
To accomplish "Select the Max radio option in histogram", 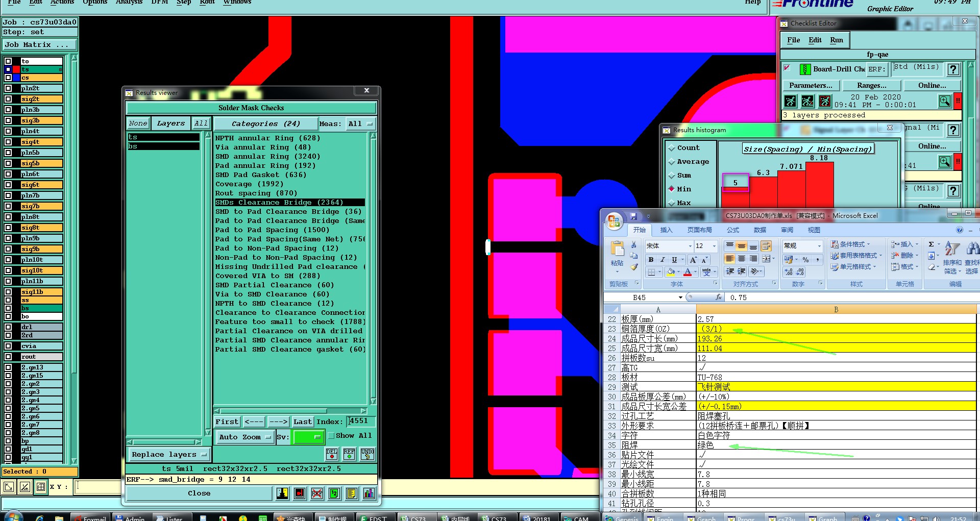I will [x=672, y=203].
